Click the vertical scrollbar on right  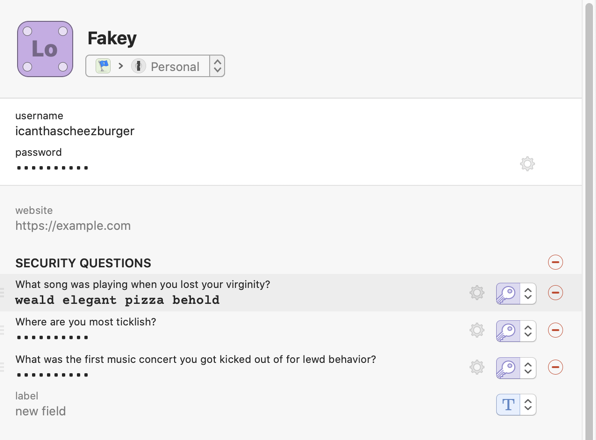590,220
